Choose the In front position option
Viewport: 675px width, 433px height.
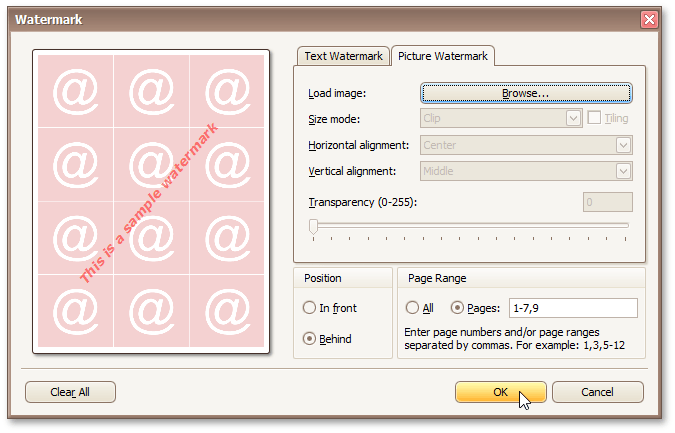(310, 308)
